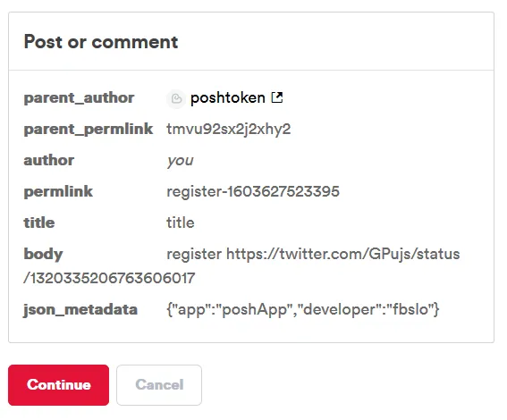Click the permlink value register-1603627523395
This screenshot has width=507, height=420.
(x=253, y=191)
